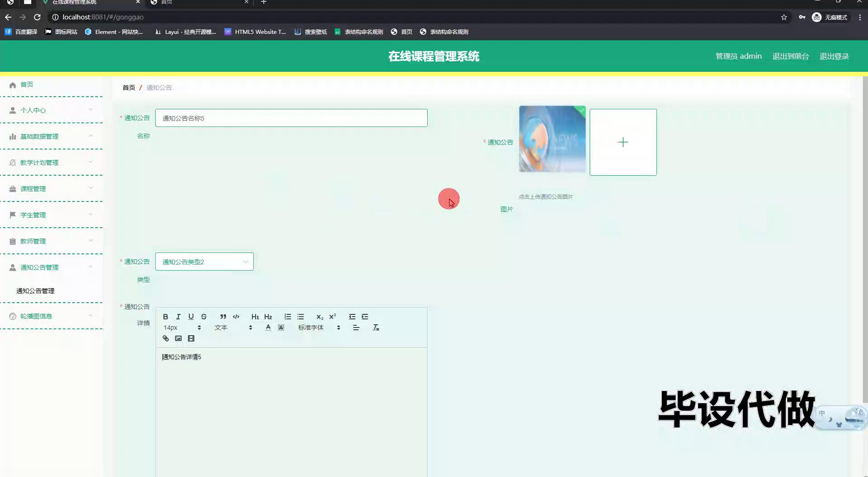Apply the ordered list icon
Screen dimensions: 868x477
pyautogui.click(x=288, y=317)
